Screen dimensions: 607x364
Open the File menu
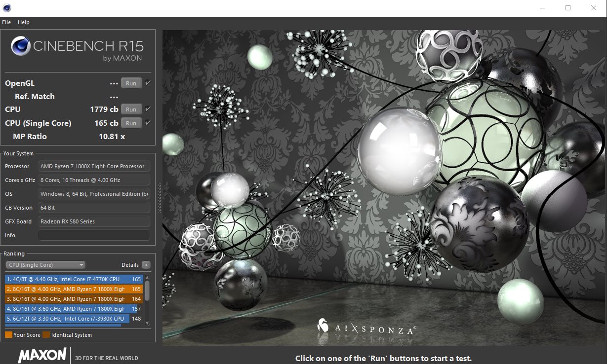point(6,22)
